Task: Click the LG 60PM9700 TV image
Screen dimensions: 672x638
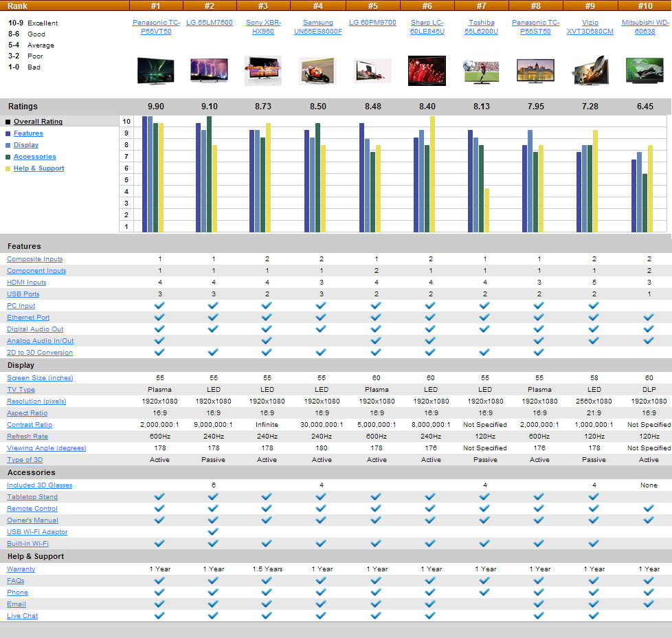Action: (373, 71)
